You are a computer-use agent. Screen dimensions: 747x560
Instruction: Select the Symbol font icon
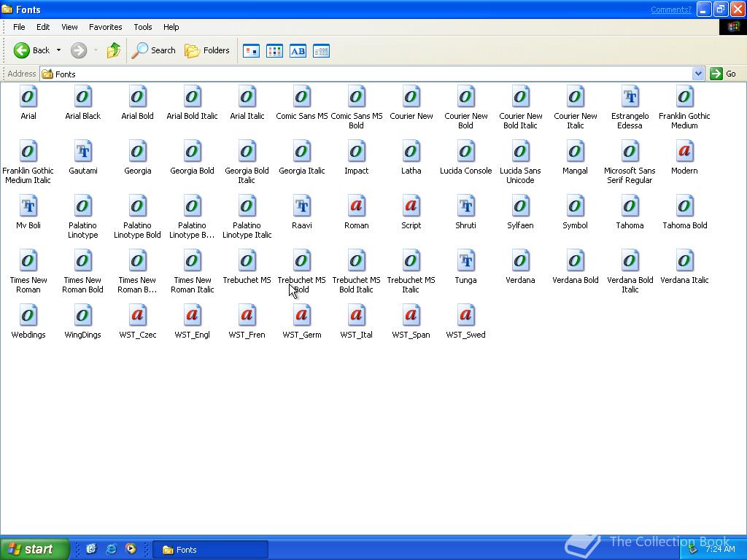pos(575,206)
